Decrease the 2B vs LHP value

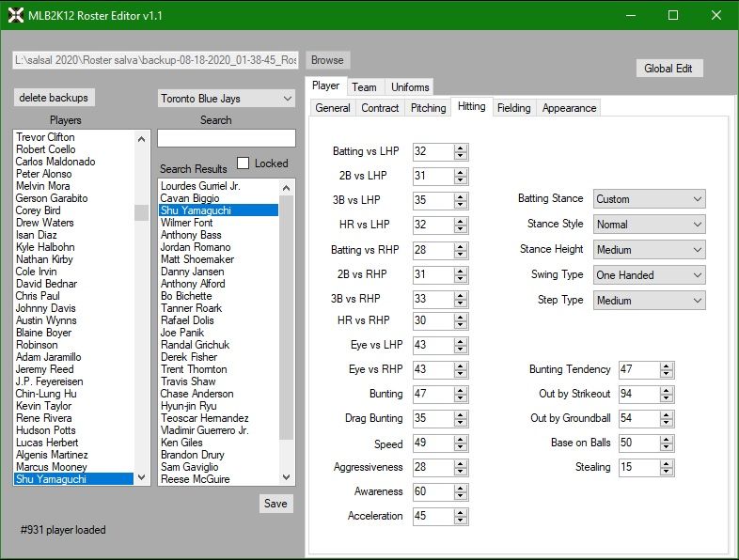[461, 179]
